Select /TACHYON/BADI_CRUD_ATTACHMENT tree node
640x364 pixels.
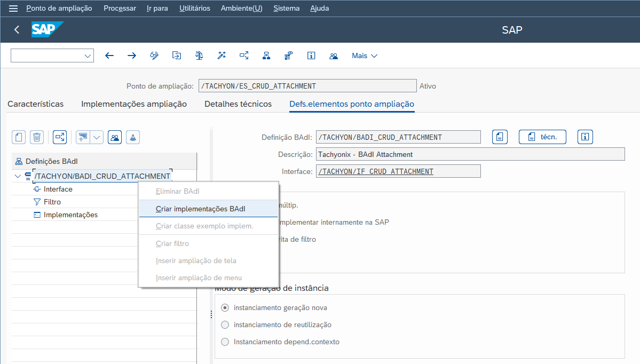pos(102,176)
